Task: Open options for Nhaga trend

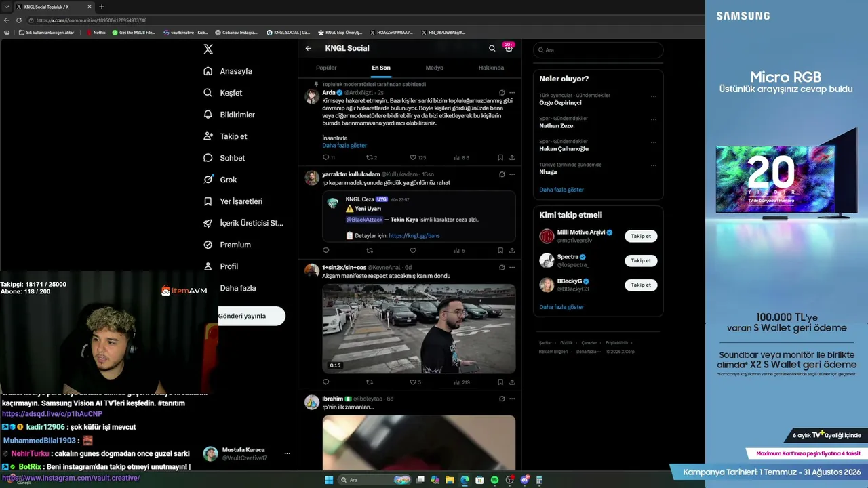Action: (x=654, y=165)
